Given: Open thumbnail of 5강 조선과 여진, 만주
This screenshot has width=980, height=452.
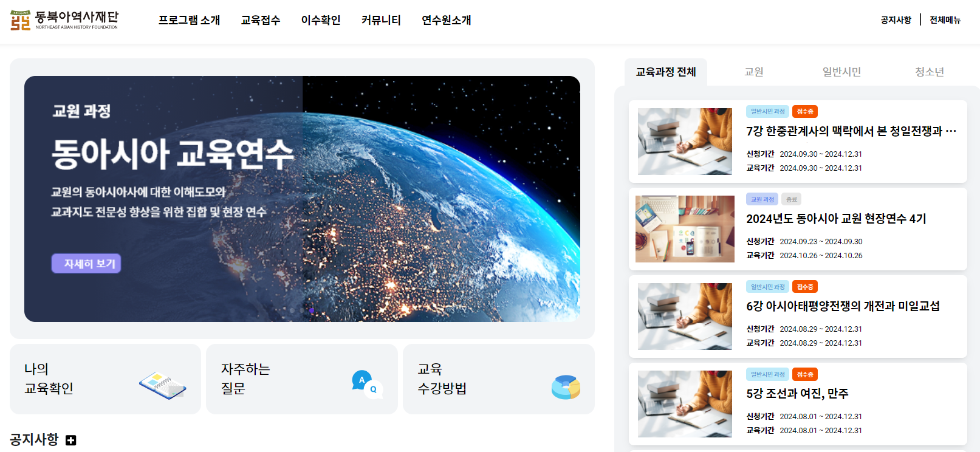Looking at the screenshot, I should pyautogui.click(x=685, y=404).
